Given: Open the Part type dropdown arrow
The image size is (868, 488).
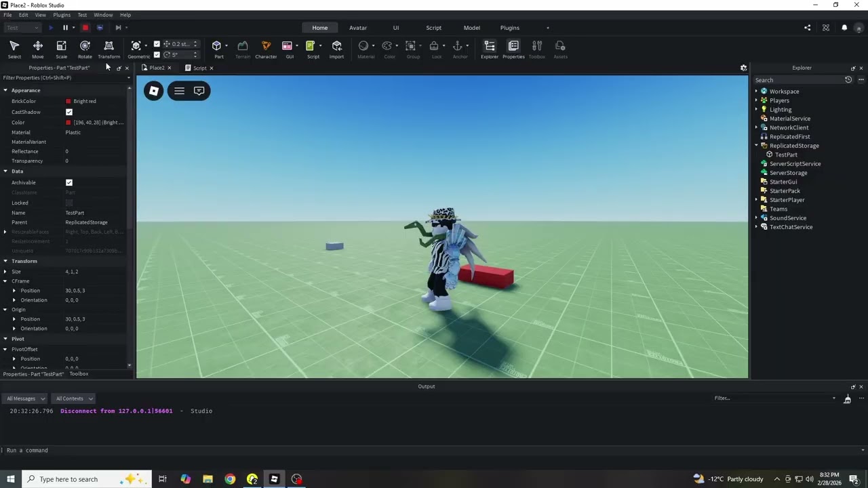Looking at the screenshot, I should 226,46.
